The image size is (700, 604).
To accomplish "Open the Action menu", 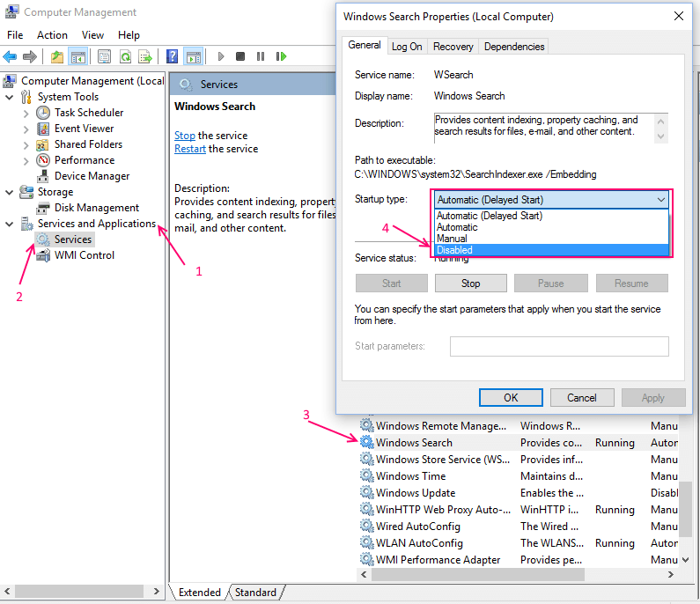I will [x=52, y=35].
